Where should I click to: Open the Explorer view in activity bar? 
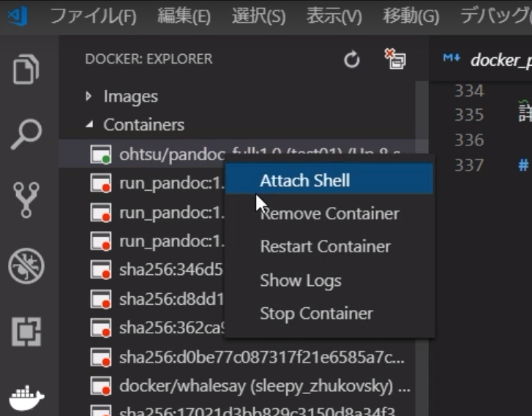[x=26, y=69]
